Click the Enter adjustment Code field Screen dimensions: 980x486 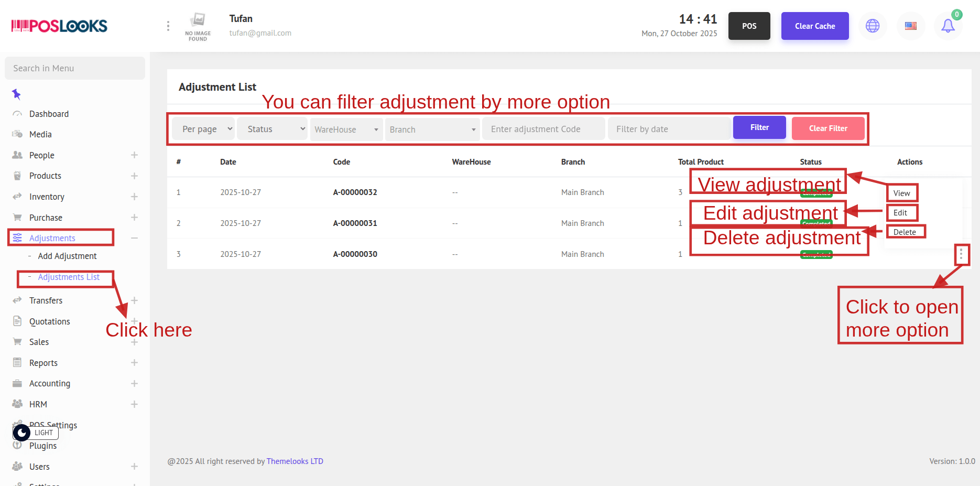(x=543, y=129)
